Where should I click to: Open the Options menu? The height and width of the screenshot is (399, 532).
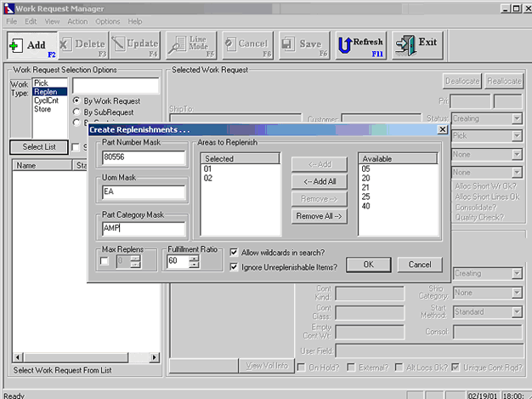point(108,21)
